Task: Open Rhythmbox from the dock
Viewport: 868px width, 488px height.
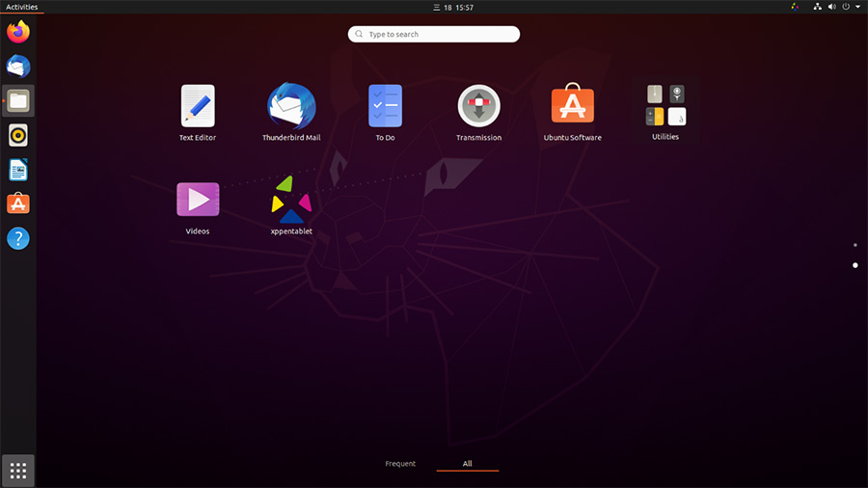Action: [18, 135]
